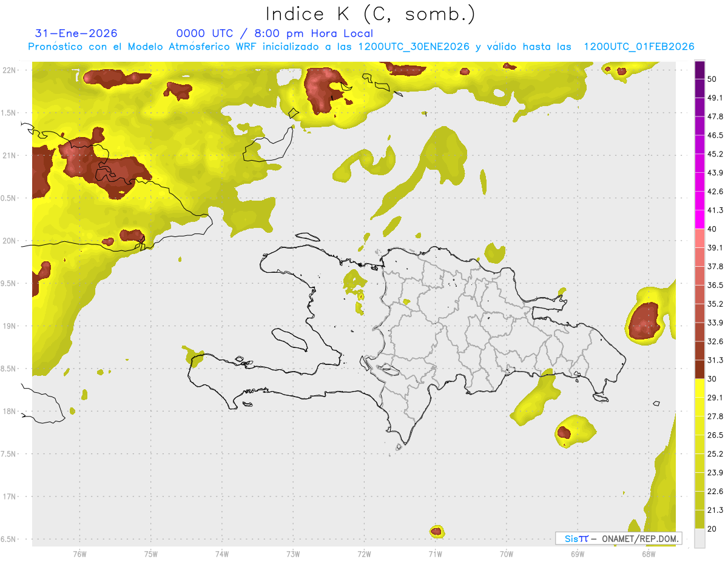Viewport: 728px width, 562px height.
Task: Click the colorbar value 29.1
Action: [715, 398]
